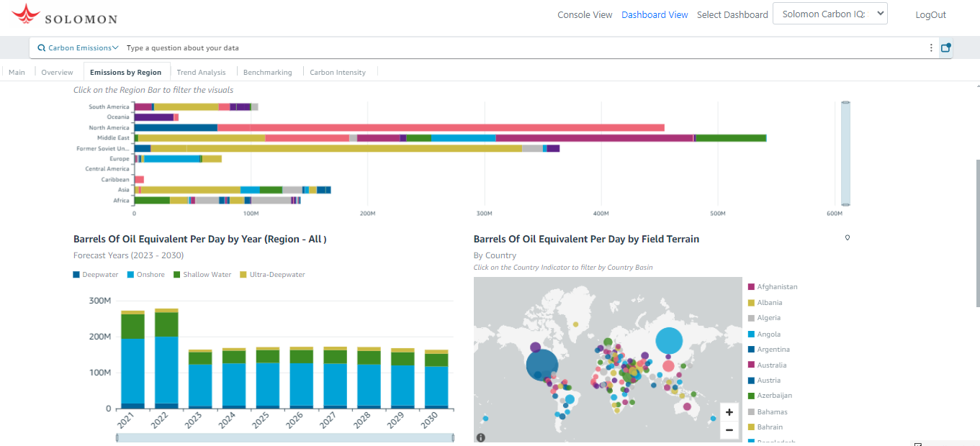Image resolution: width=980 pixels, height=446 pixels.
Task: Toggle Albania in the country legend
Action: (x=765, y=303)
